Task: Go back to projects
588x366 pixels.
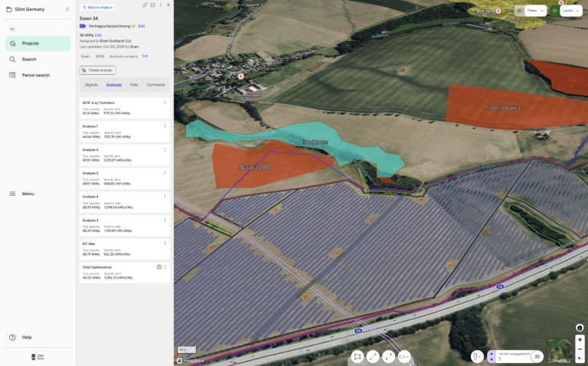Action: (x=98, y=6)
